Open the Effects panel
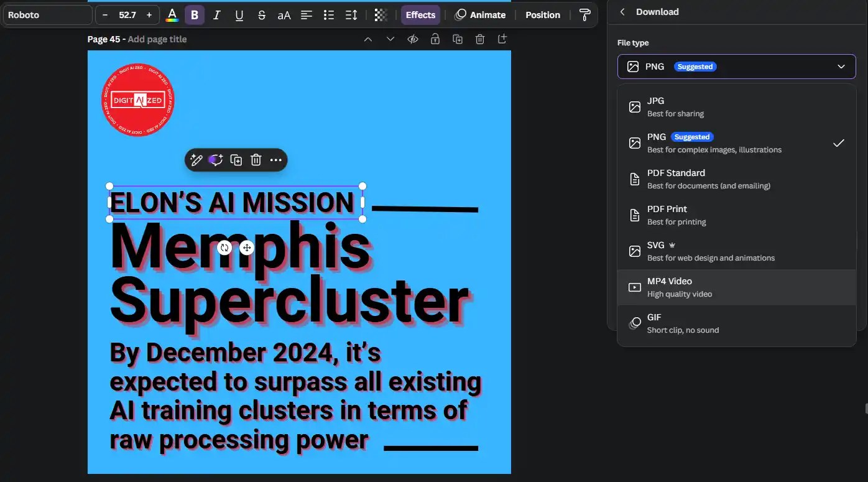868x482 pixels. pos(420,14)
